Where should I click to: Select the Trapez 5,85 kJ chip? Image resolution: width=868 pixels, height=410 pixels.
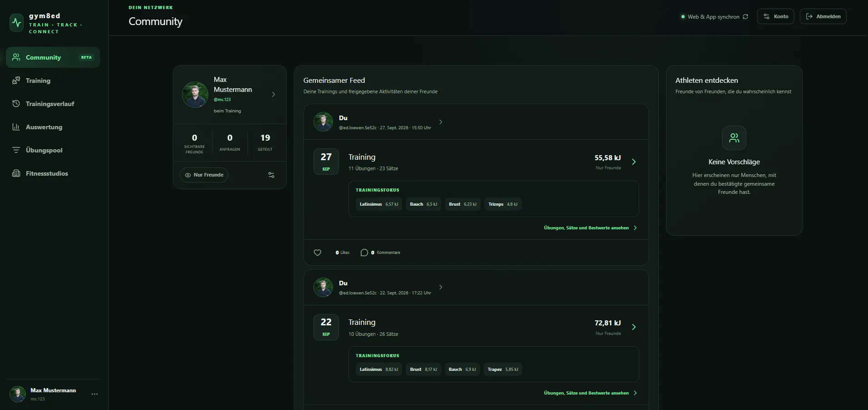coord(503,370)
